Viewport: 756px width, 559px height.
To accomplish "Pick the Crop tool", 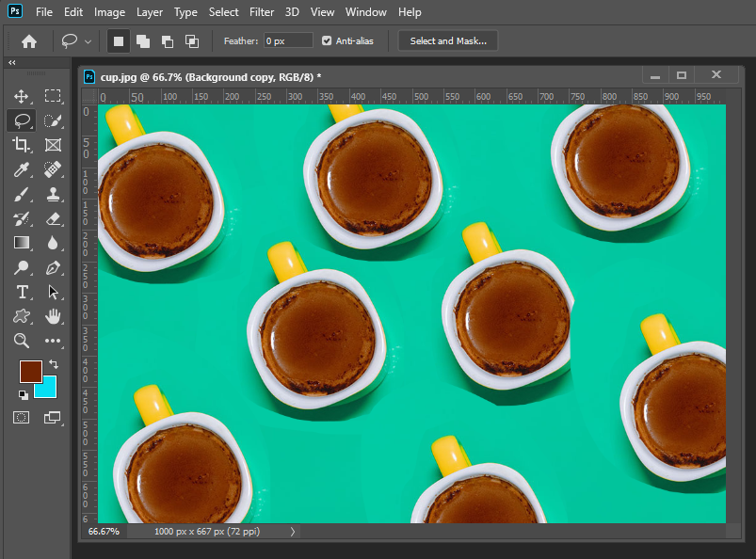I will click(x=21, y=145).
